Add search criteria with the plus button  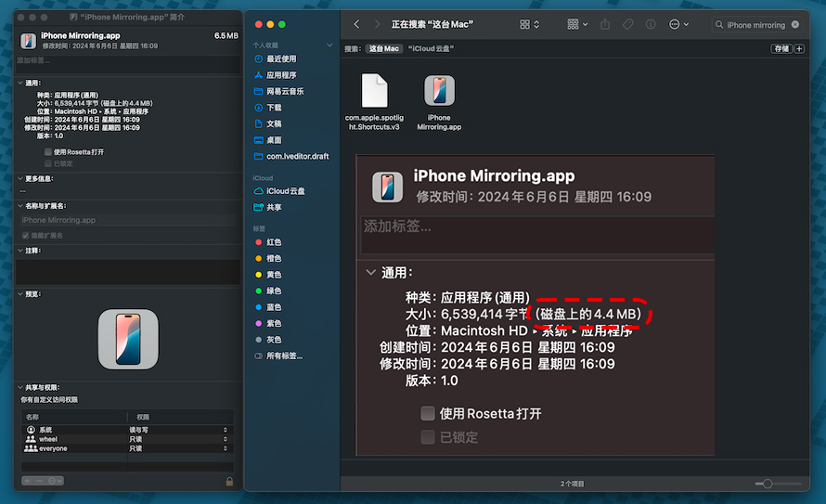[x=800, y=48]
